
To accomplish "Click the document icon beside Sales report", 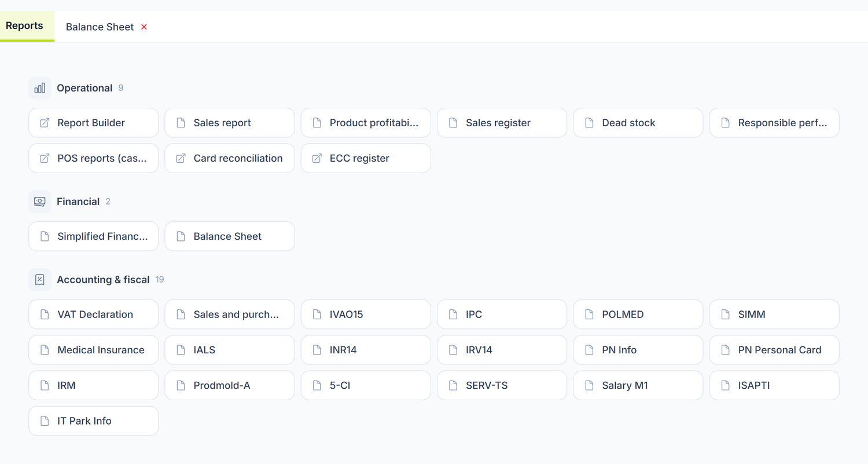I will (x=181, y=123).
